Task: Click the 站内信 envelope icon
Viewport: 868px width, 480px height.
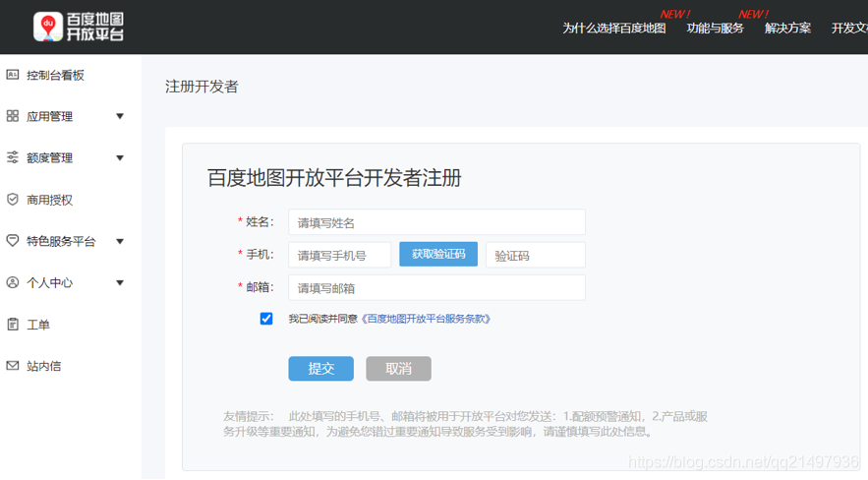Action: tap(12, 365)
